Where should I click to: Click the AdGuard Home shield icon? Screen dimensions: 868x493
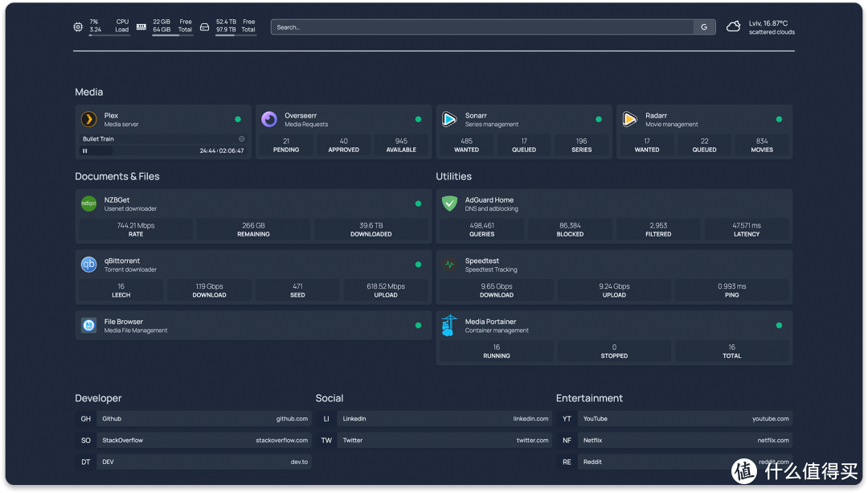click(x=449, y=203)
